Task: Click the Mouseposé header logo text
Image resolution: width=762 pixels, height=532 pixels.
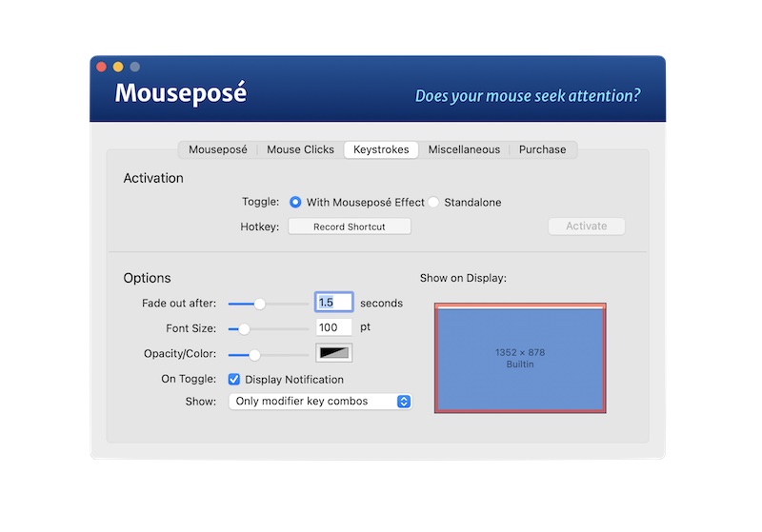Action: pyautogui.click(x=181, y=92)
